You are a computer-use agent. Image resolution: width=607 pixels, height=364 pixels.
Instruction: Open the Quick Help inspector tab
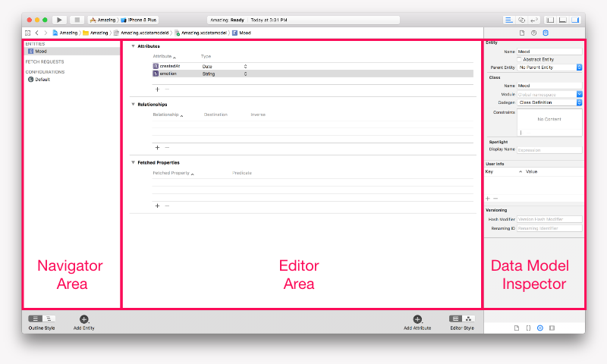534,33
